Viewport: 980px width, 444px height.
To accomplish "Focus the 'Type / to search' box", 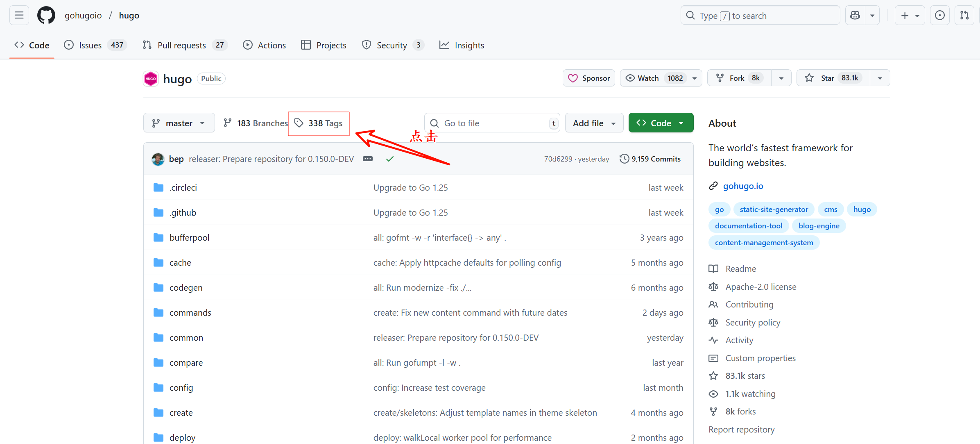I will [760, 16].
